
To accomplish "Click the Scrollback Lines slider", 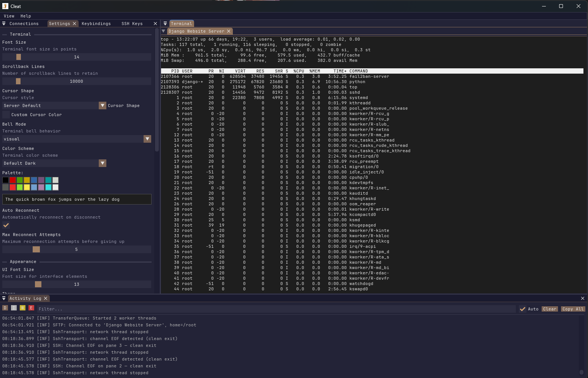I will pos(77,81).
